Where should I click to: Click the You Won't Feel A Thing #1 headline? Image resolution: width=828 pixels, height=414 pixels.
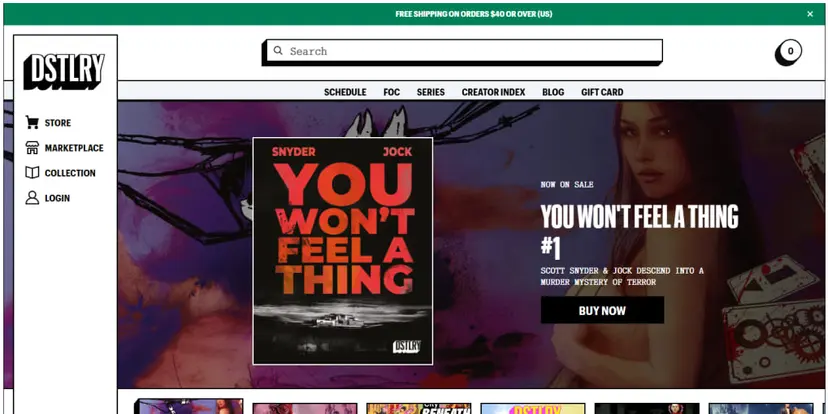click(x=639, y=229)
